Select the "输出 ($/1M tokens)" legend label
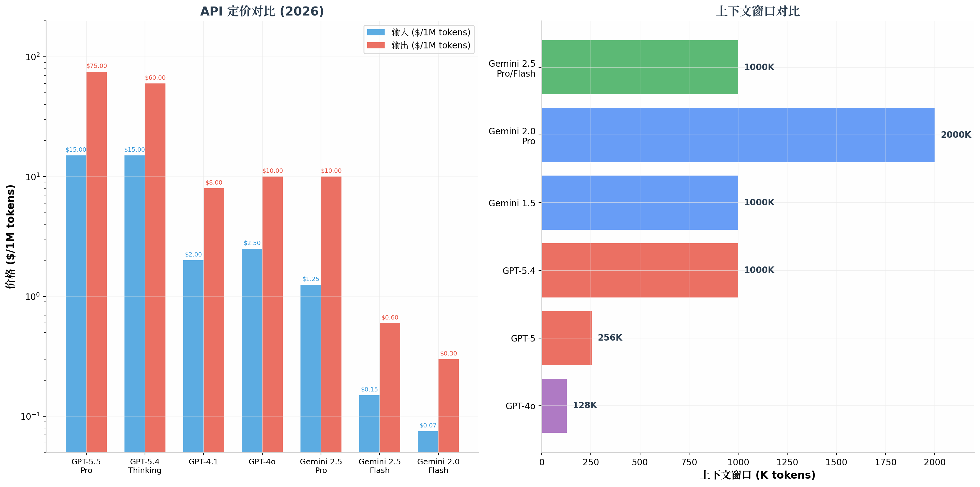 click(x=431, y=45)
